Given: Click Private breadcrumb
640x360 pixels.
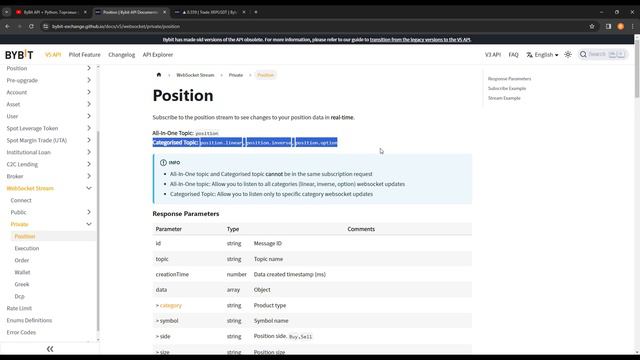Looking at the screenshot, I should tap(236, 75).
